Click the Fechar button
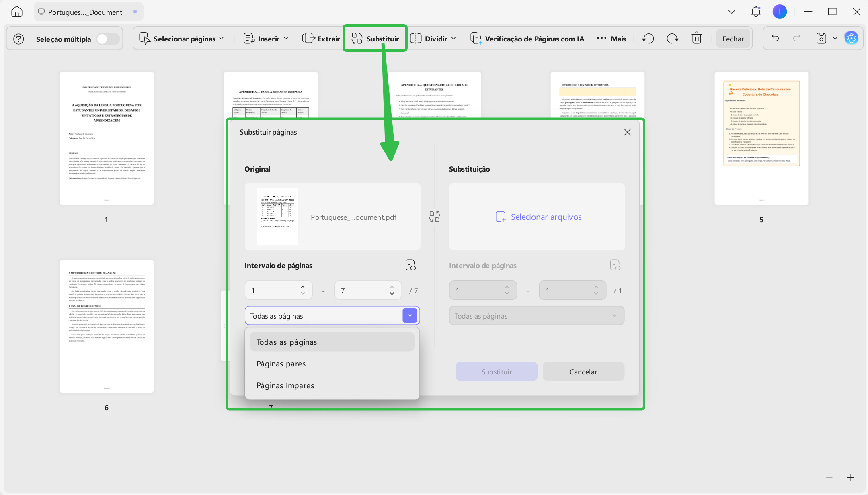The image size is (868, 495). [733, 39]
